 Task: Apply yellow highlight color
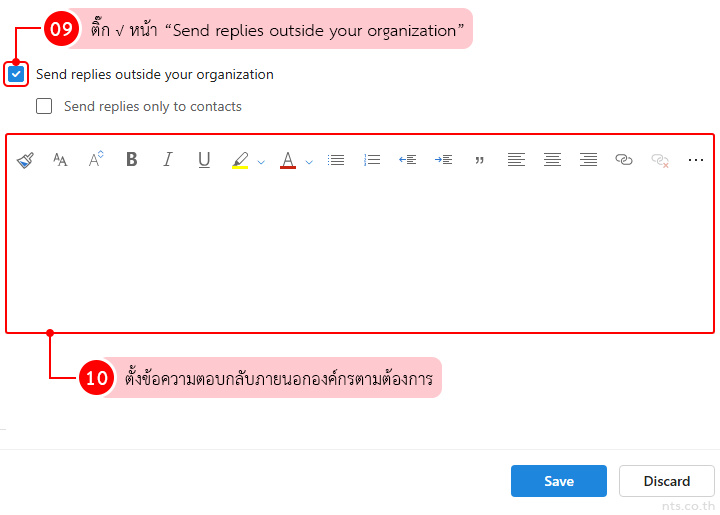point(240,160)
